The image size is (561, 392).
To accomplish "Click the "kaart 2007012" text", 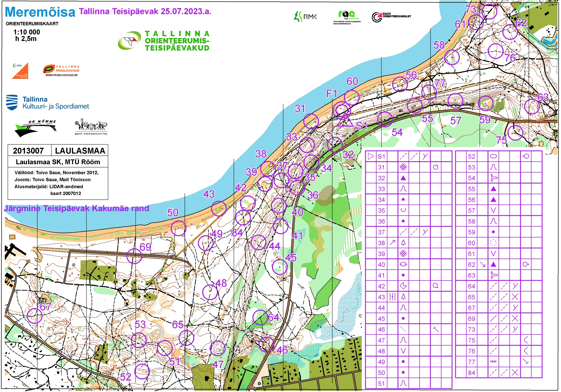I will pos(66,193).
